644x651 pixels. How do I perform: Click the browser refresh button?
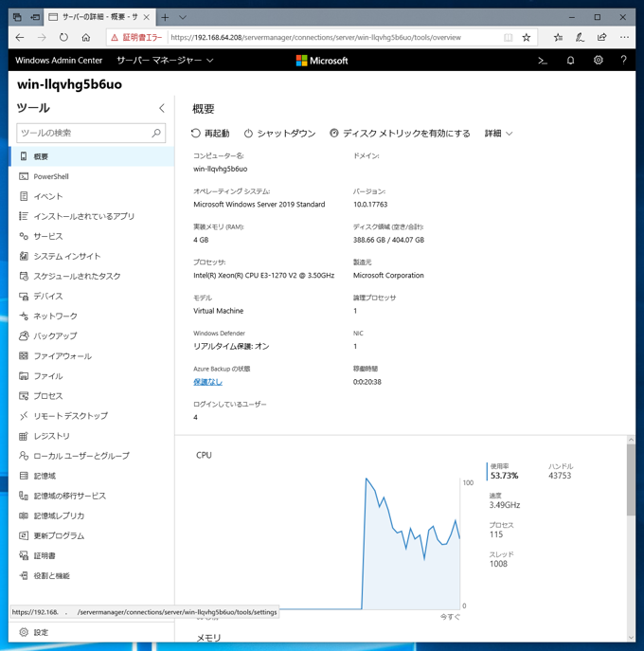coord(63,37)
